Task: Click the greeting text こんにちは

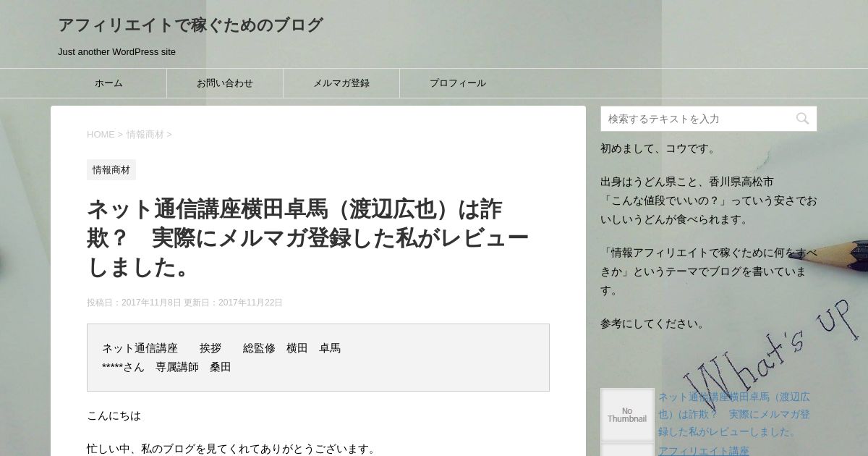Action: point(114,415)
